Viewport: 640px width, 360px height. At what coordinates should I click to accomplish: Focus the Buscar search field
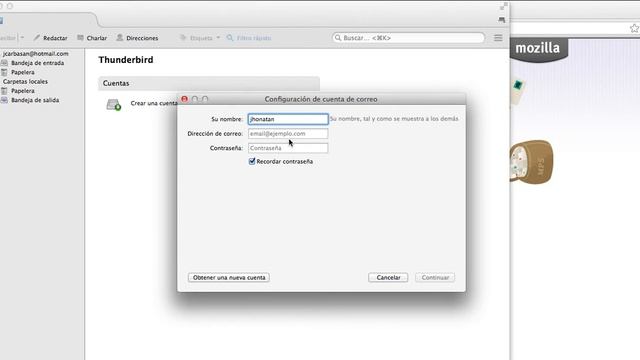(408, 38)
